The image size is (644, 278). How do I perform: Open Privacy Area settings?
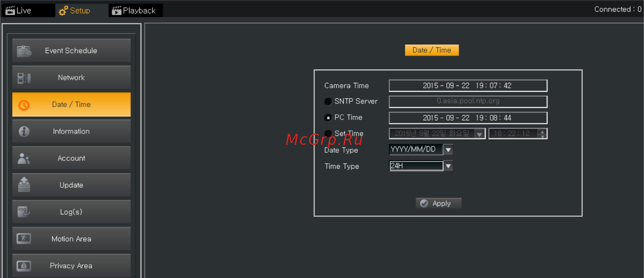(x=71, y=266)
